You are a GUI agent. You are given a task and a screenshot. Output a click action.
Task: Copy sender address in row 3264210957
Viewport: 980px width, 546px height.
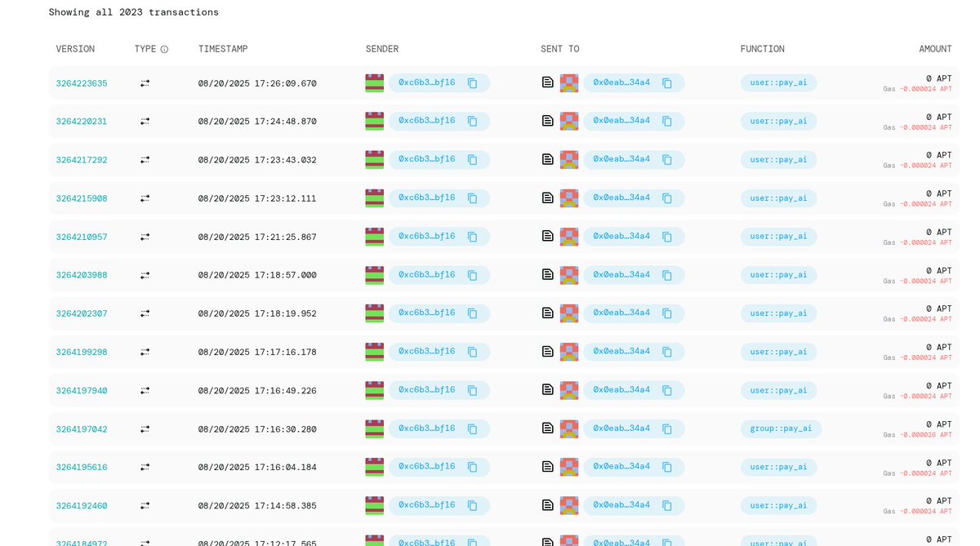coord(472,237)
